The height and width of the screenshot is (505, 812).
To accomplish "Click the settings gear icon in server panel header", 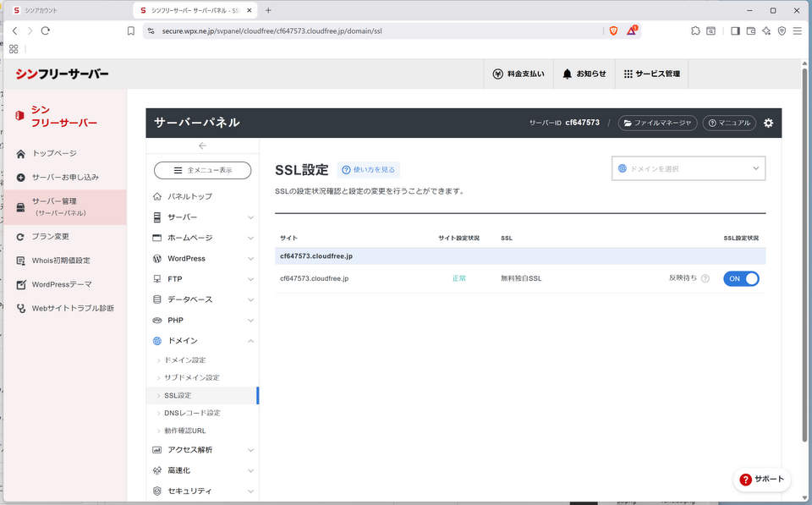I will [x=768, y=123].
